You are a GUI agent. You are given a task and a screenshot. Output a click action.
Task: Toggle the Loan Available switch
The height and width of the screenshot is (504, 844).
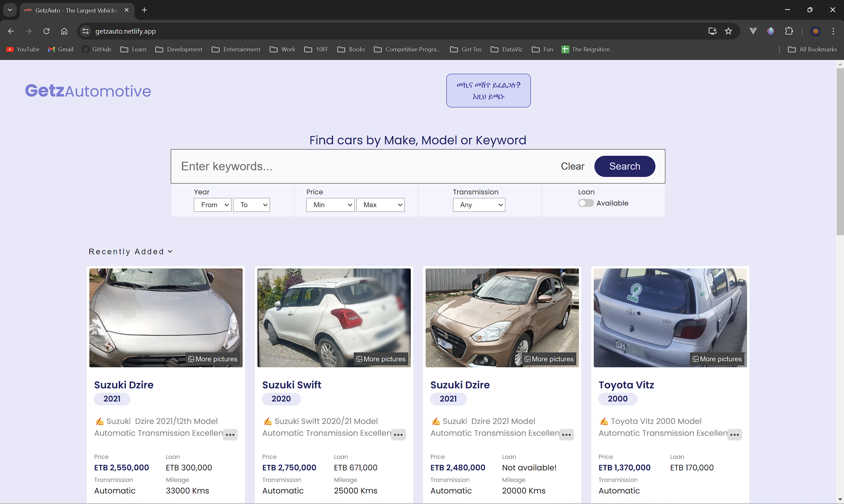(x=586, y=203)
